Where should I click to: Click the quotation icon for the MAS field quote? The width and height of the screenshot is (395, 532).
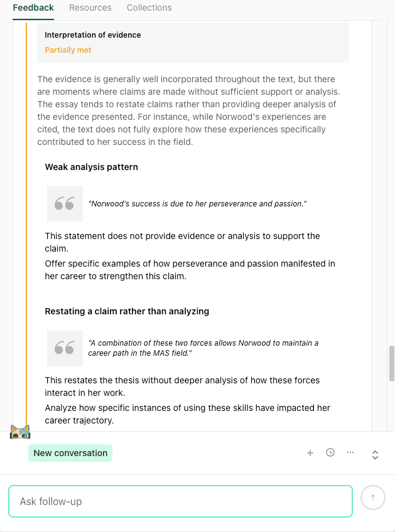click(x=65, y=348)
